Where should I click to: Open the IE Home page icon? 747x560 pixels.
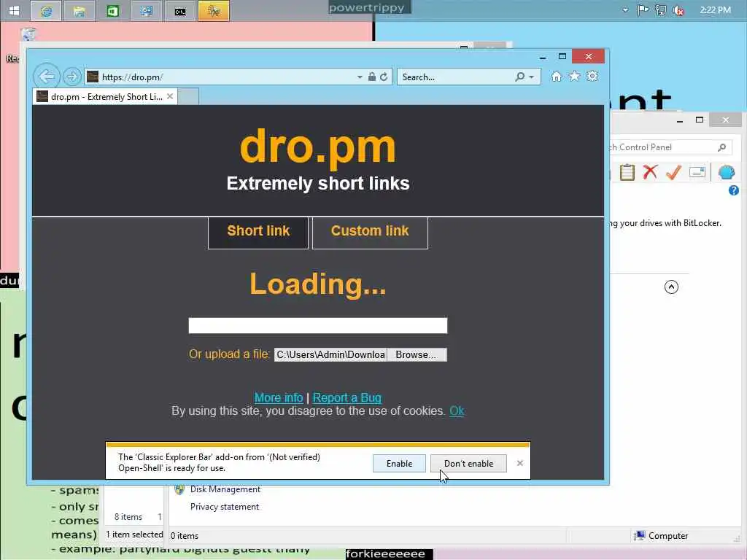(x=557, y=76)
